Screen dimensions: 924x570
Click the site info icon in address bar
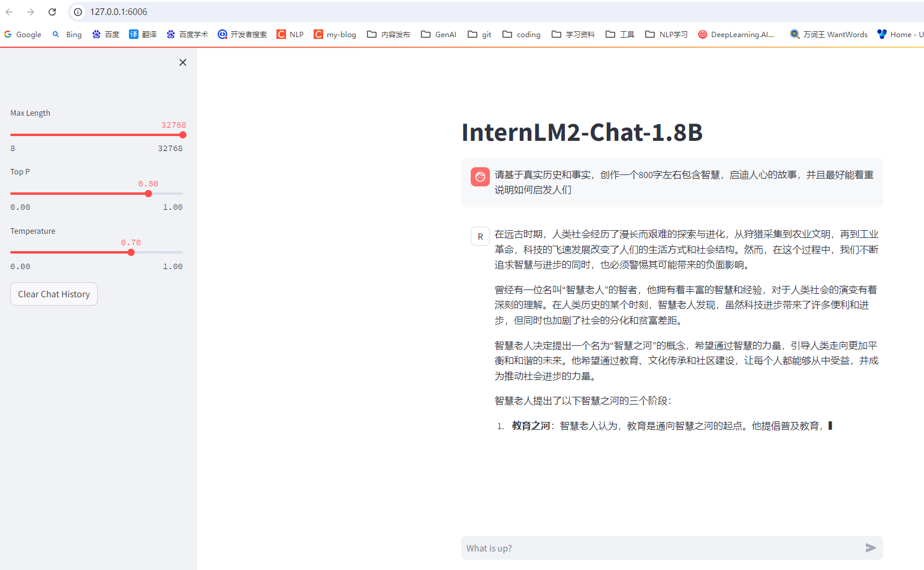(x=78, y=12)
